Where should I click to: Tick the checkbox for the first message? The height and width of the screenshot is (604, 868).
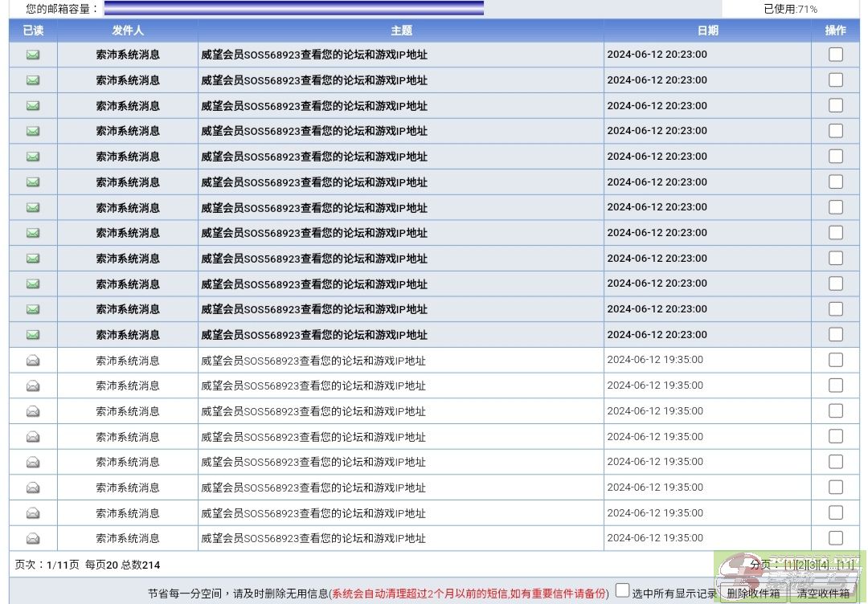(836, 55)
